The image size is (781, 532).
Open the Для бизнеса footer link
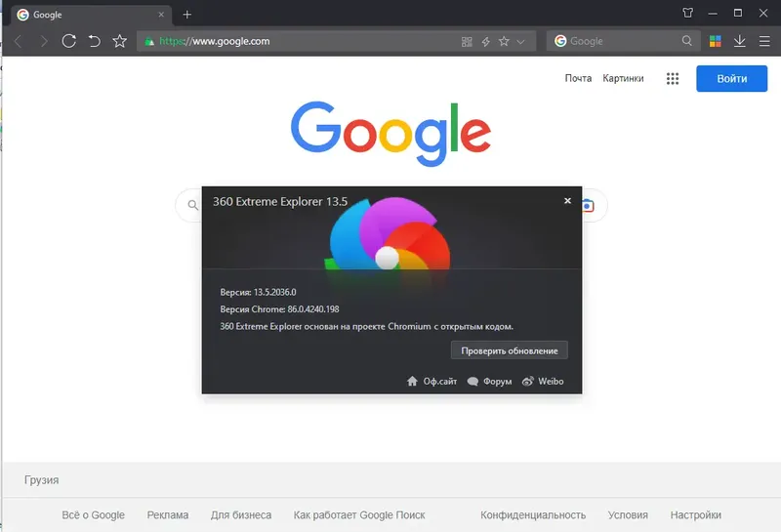pyautogui.click(x=240, y=515)
